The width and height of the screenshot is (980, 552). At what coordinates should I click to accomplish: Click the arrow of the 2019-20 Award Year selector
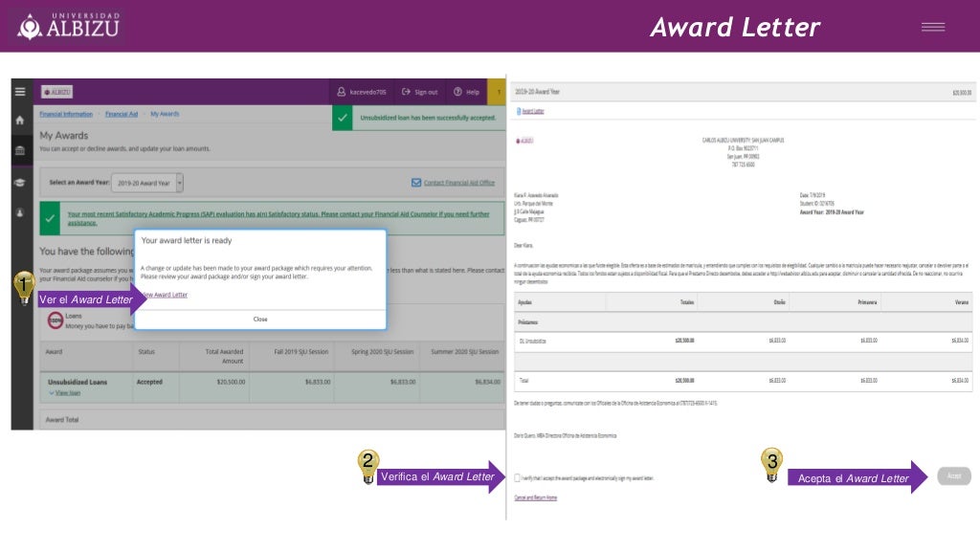click(x=179, y=183)
